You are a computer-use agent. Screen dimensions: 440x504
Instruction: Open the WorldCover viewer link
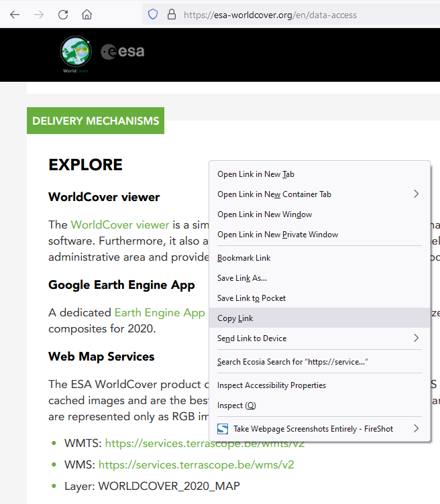pyautogui.click(x=120, y=225)
